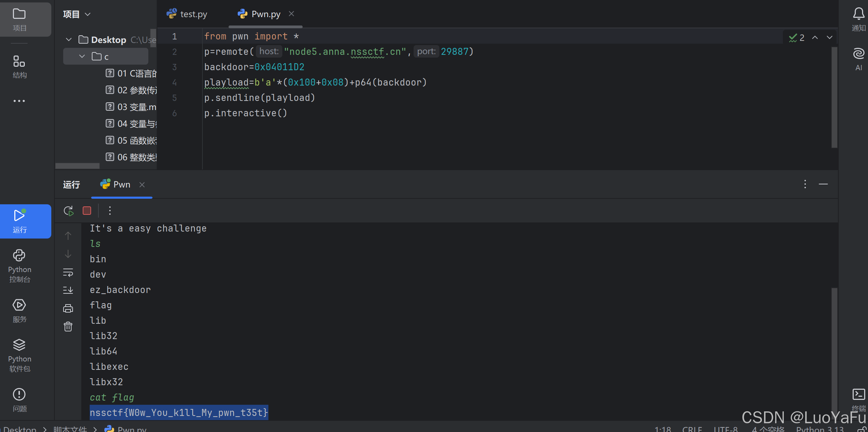Open the Structure tool window

[x=20, y=66]
